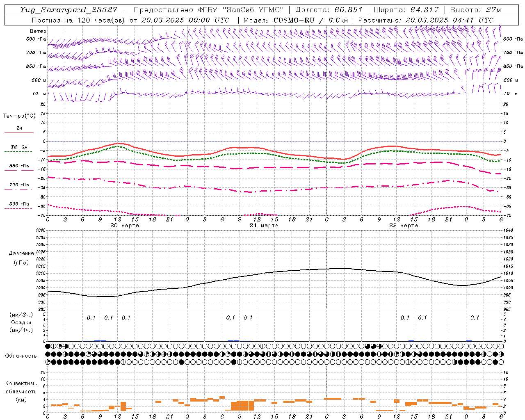
Task: Click the Высота: 27м value
Action: coord(475,9)
